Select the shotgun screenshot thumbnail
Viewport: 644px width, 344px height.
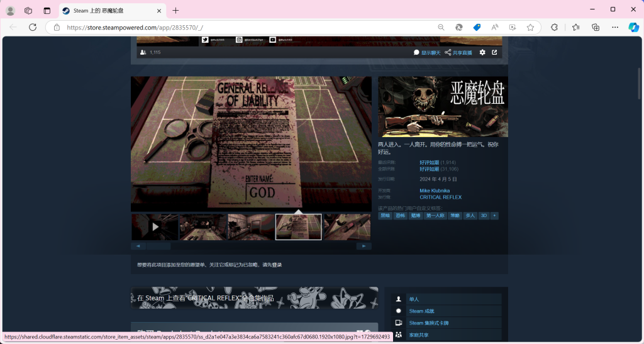pos(347,226)
